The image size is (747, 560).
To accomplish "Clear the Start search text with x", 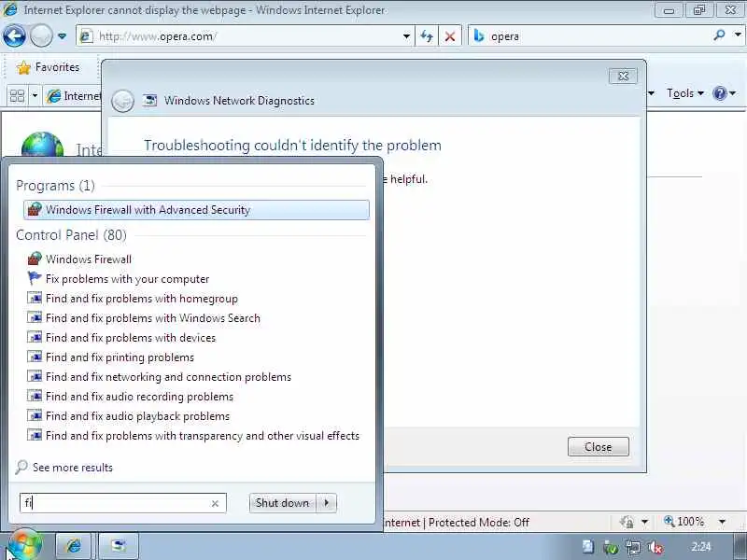I will (x=215, y=503).
